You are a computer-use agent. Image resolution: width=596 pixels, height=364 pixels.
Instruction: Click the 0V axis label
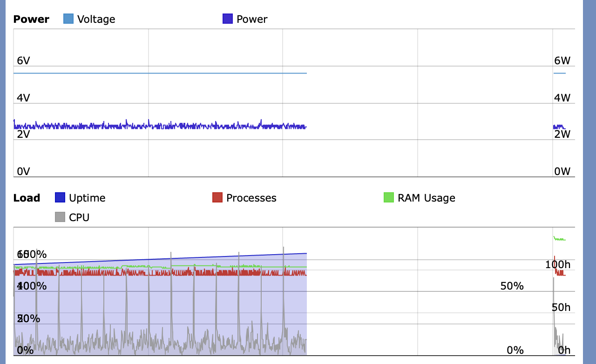pos(23,171)
